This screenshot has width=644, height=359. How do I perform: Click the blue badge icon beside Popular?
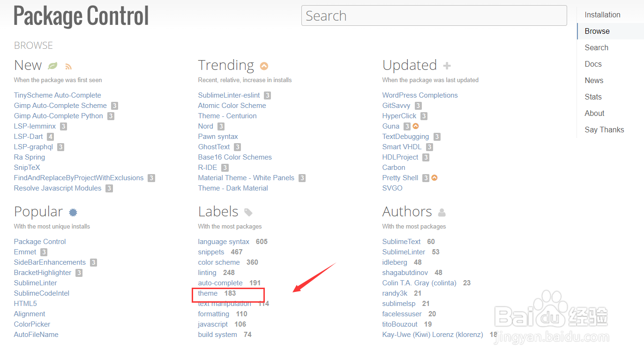73,213
